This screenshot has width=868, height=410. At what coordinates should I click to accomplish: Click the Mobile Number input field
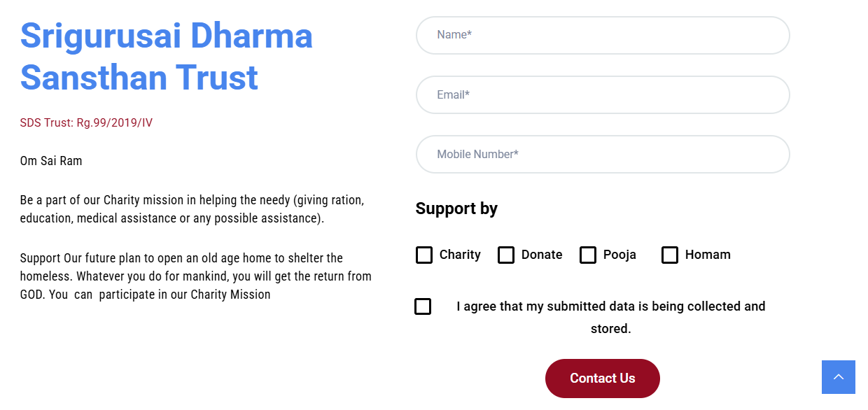(602, 154)
